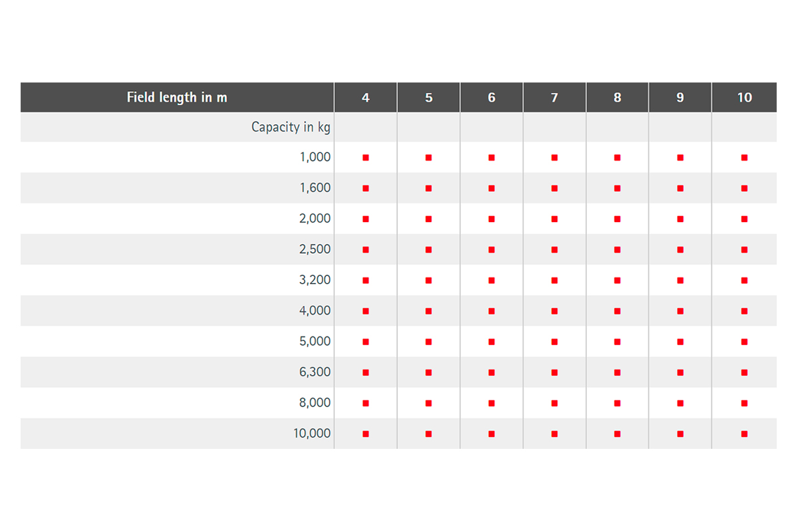Click red marker for 2,000 kg at 10 m
The width and height of the screenshot is (798, 532).
744,219
